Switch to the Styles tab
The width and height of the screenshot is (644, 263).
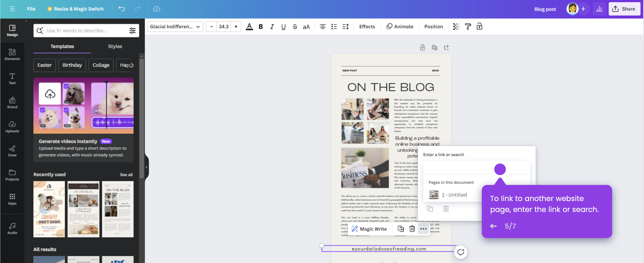pyautogui.click(x=115, y=46)
